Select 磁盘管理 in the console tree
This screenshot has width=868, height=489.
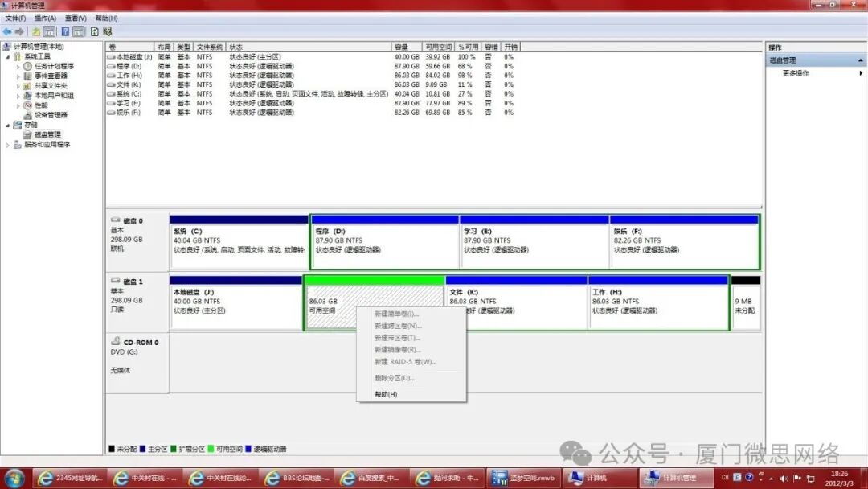click(47, 134)
